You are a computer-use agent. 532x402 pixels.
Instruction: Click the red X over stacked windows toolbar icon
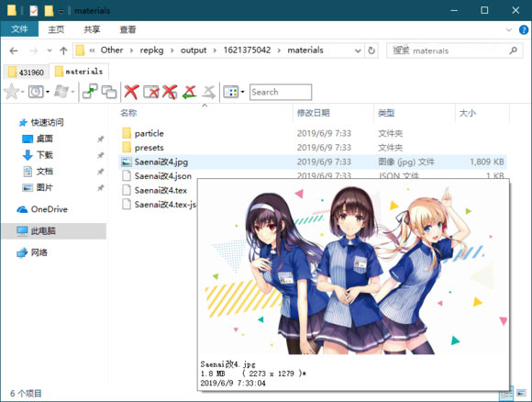coord(170,92)
